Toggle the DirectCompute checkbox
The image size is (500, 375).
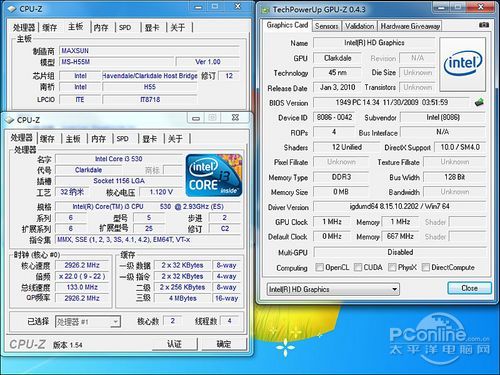coord(425,267)
